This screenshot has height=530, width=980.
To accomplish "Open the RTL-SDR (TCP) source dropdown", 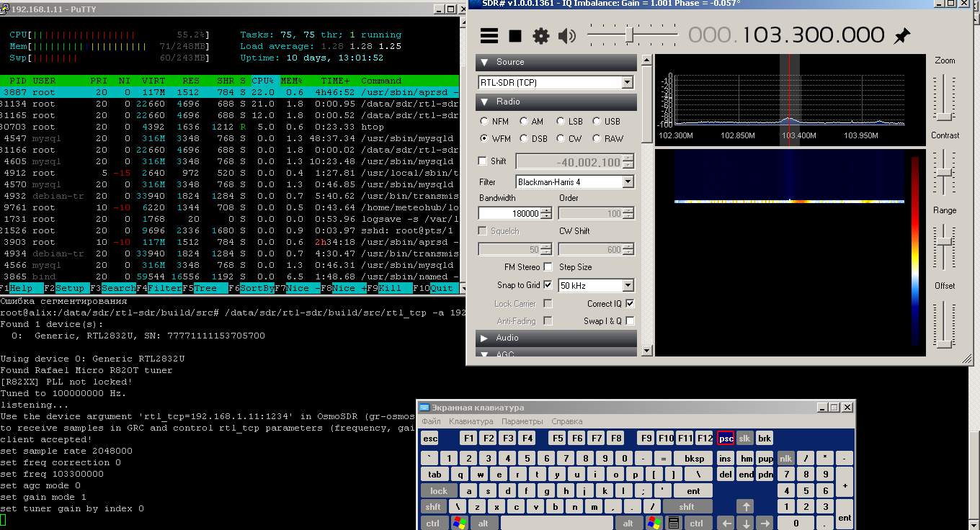I will pos(628,82).
